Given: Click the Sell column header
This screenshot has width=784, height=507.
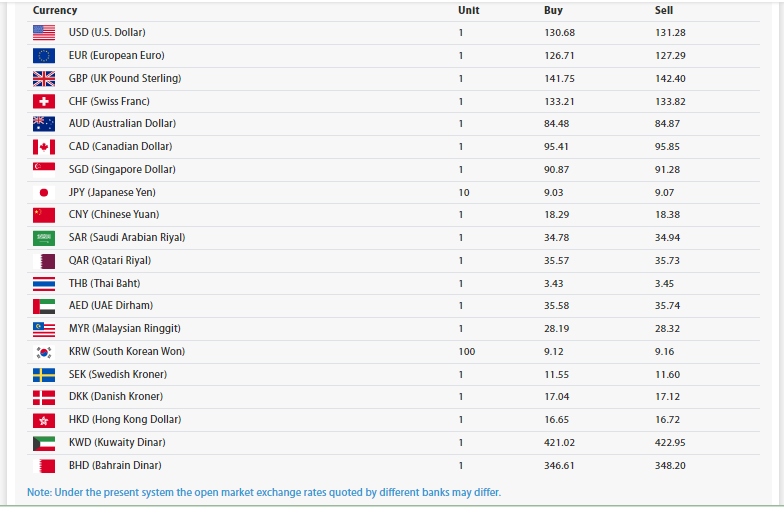Looking at the screenshot, I should tap(664, 10).
